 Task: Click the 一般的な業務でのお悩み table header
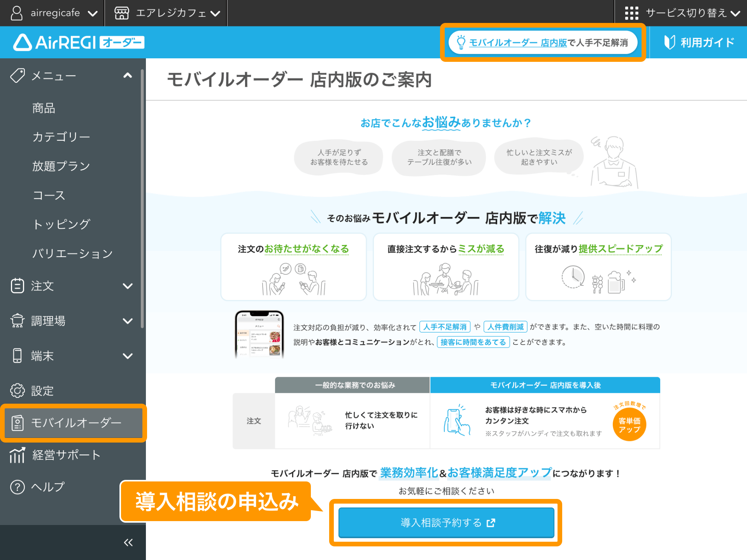coord(352,385)
